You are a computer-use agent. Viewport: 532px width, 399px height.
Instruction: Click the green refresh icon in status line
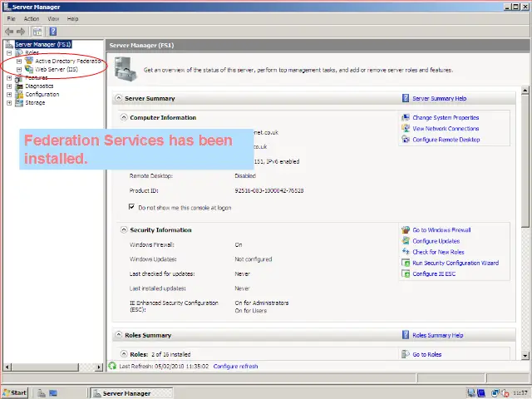(112, 366)
